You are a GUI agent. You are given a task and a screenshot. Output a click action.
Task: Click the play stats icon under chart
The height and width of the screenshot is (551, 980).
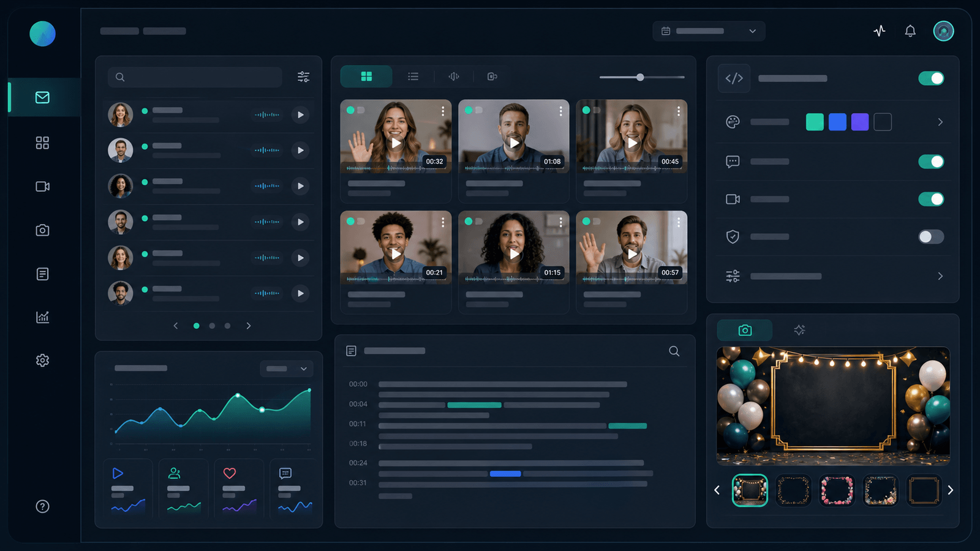point(118,473)
